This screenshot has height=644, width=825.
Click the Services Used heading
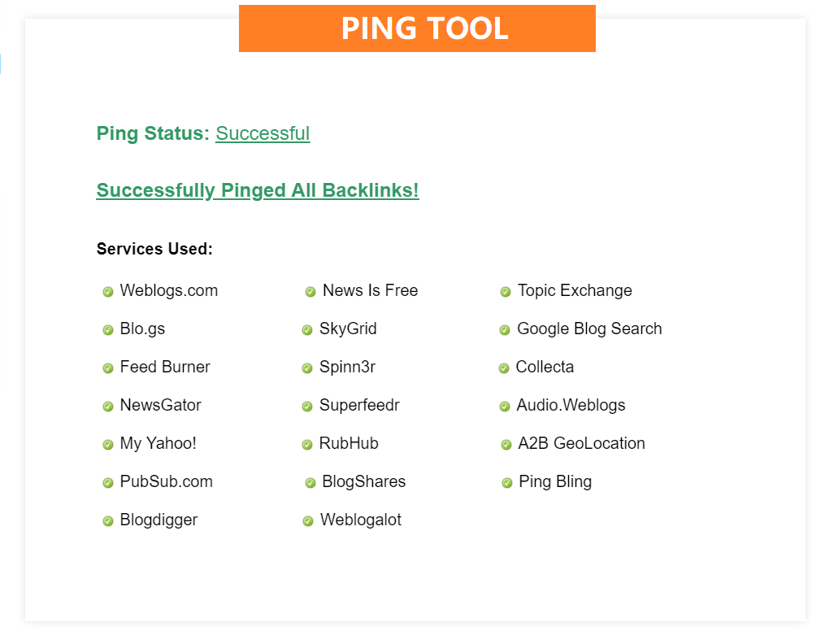[x=154, y=249]
